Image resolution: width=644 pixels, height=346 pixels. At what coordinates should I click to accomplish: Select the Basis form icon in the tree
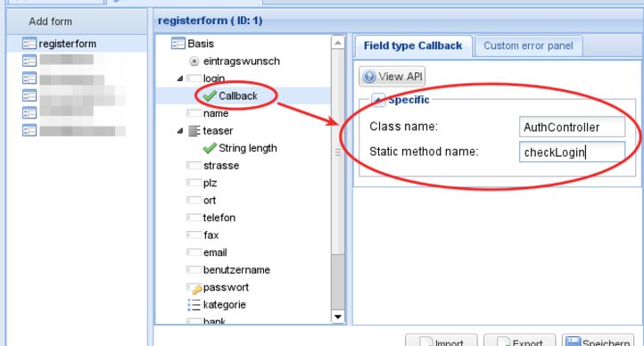tap(178, 44)
